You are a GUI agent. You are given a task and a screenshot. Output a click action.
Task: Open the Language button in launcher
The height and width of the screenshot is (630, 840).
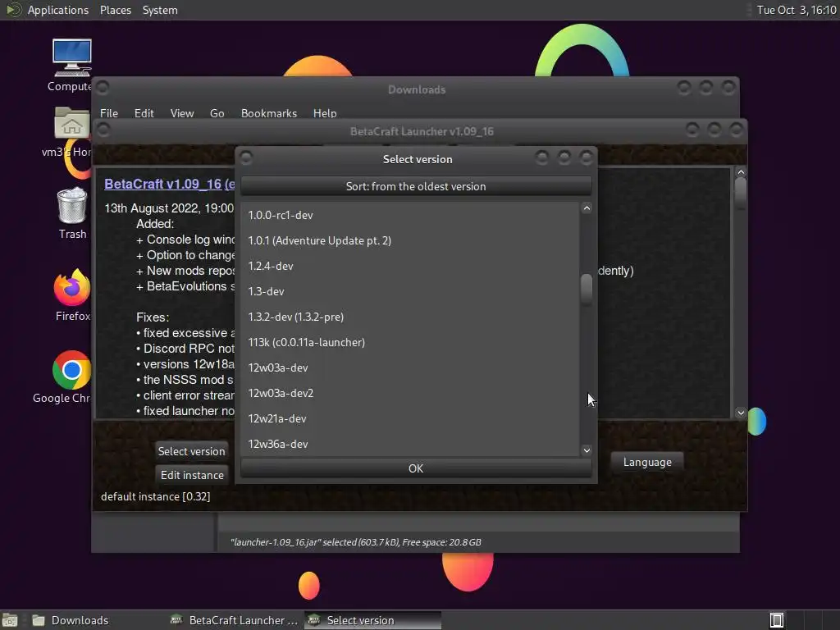647,462
